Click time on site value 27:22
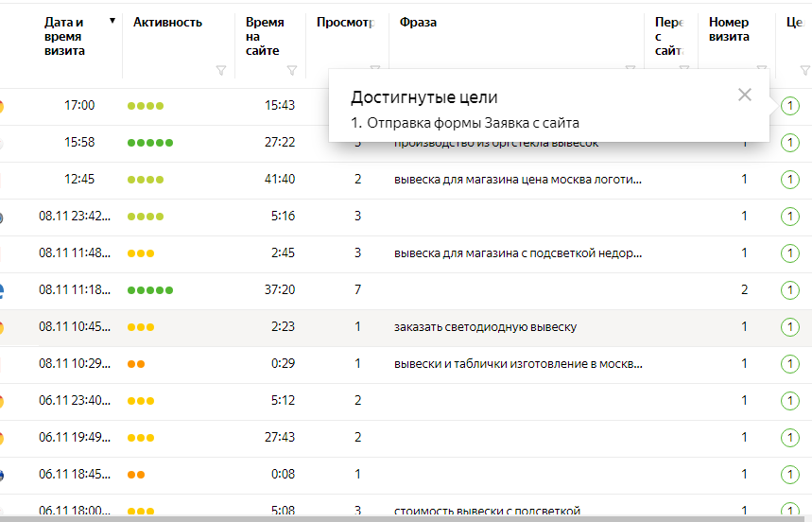The height and width of the screenshot is (522, 812). click(x=280, y=143)
